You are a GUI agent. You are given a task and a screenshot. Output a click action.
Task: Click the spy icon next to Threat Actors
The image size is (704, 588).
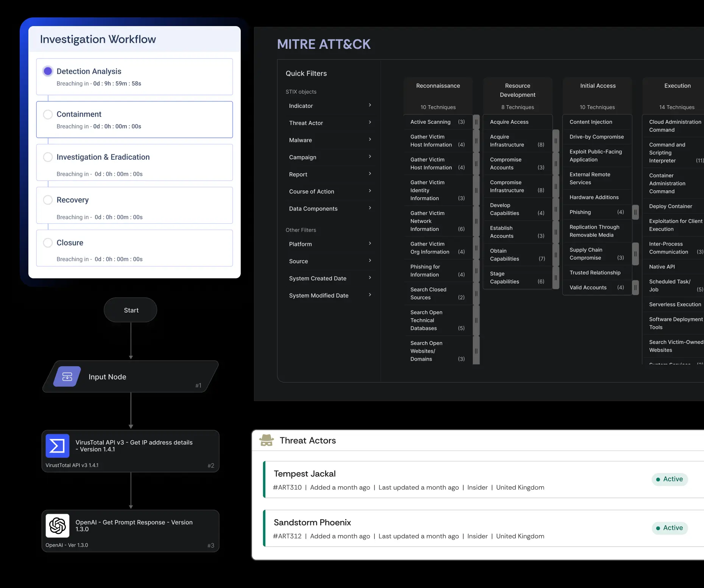pyautogui.click(x=266, y=440)
